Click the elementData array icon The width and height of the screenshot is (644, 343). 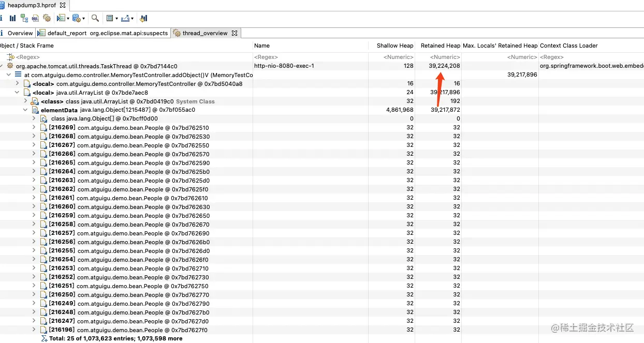(35, 110)
